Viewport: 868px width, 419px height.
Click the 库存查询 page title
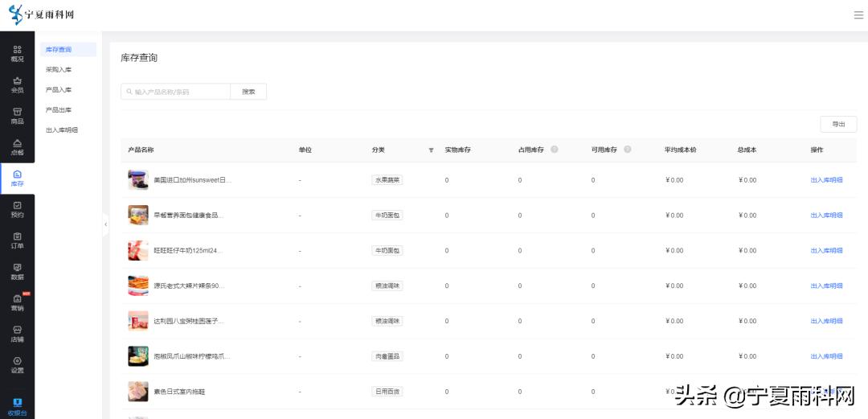click(139, 58)
